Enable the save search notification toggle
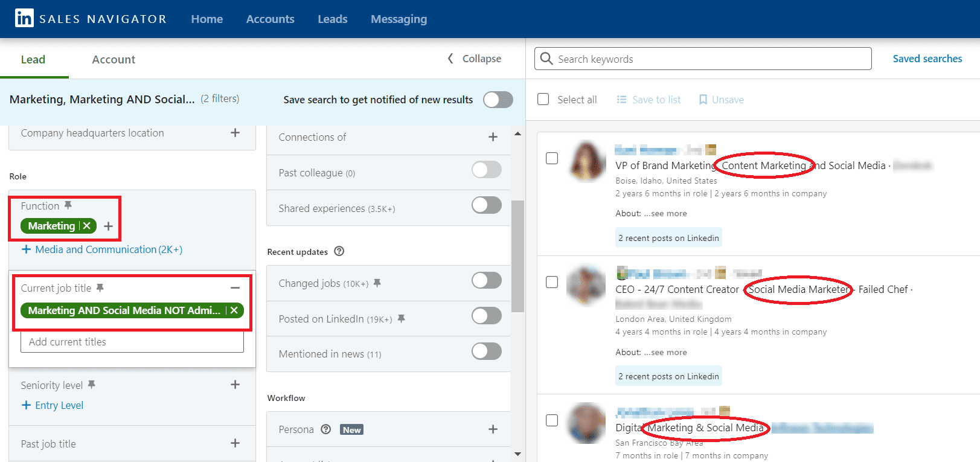Image resolution: width=980 pixels, height=462 pixels. pos(498,100)
